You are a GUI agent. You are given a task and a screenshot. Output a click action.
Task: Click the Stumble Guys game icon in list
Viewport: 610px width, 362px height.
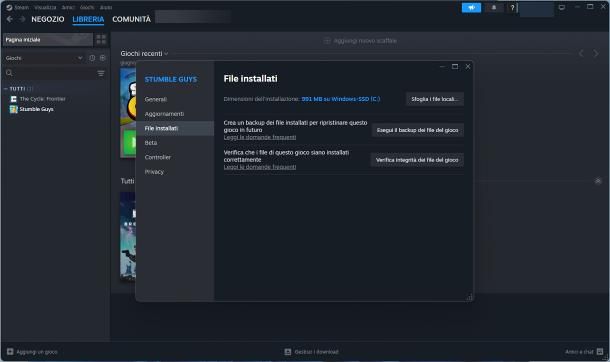pyautogui.click(x=14, y=109)
